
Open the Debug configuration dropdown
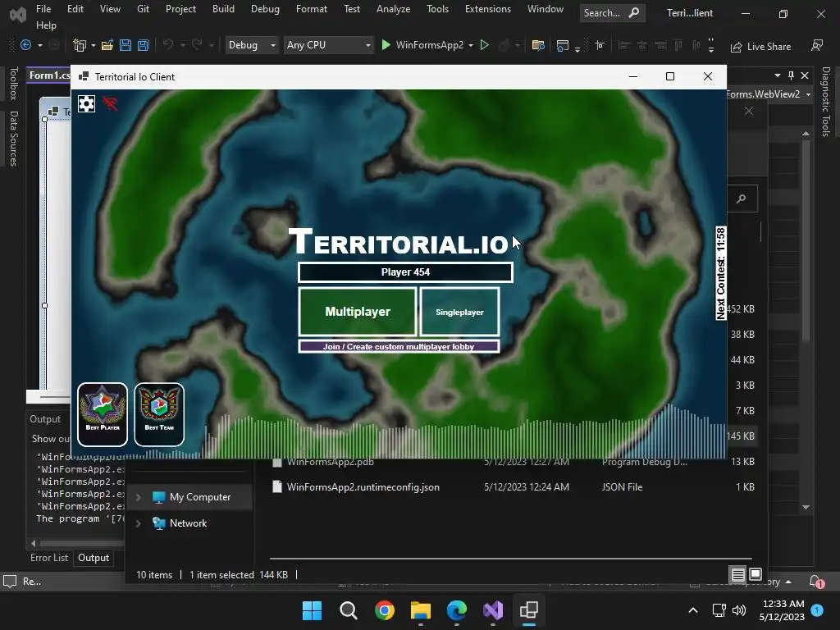tap(251, 45)
